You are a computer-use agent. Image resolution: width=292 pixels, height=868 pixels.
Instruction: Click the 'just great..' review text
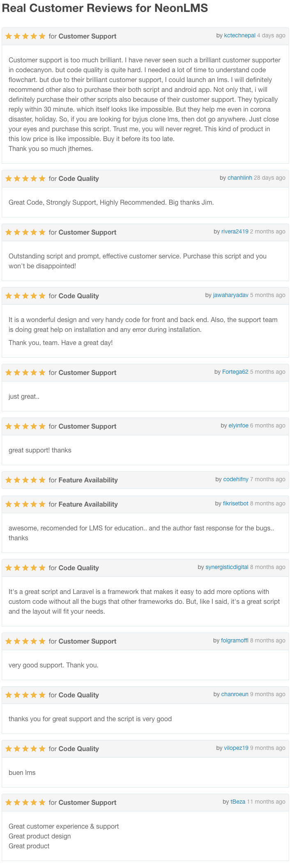[x=24, y=397]
